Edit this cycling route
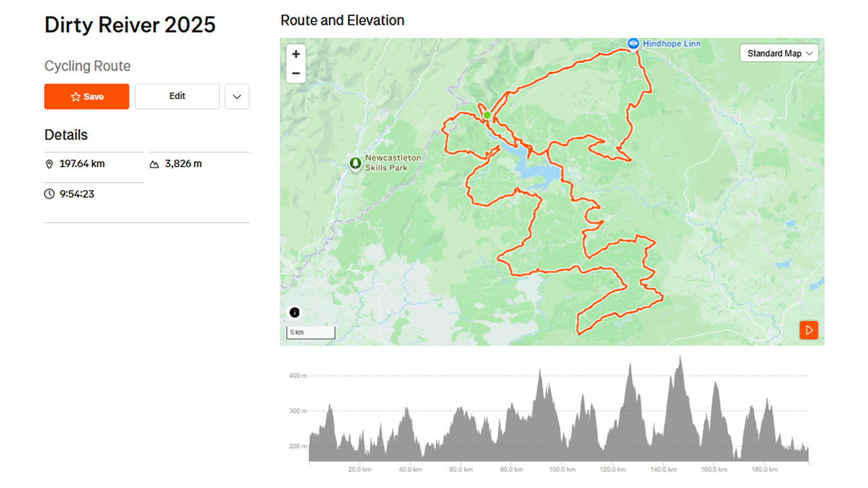The image size is (868, 488). click(x=177, y=97)
